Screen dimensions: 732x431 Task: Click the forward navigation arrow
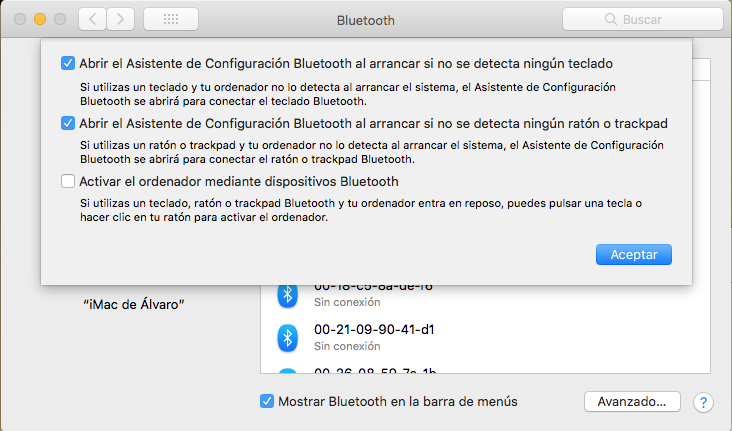pyautogui.click(x=121, y=19)
